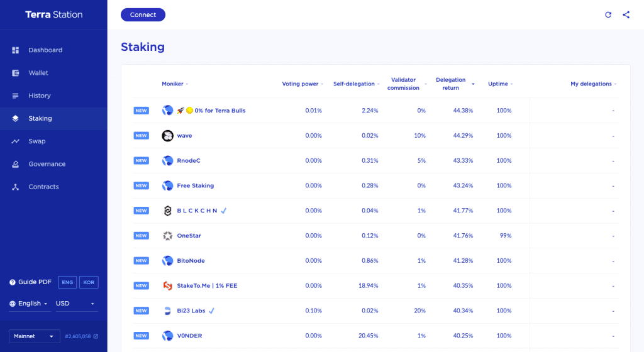Click the StakeTo.Me validator logo
The width and height of the screenshot is (644, 352).
tap(167, 285)
